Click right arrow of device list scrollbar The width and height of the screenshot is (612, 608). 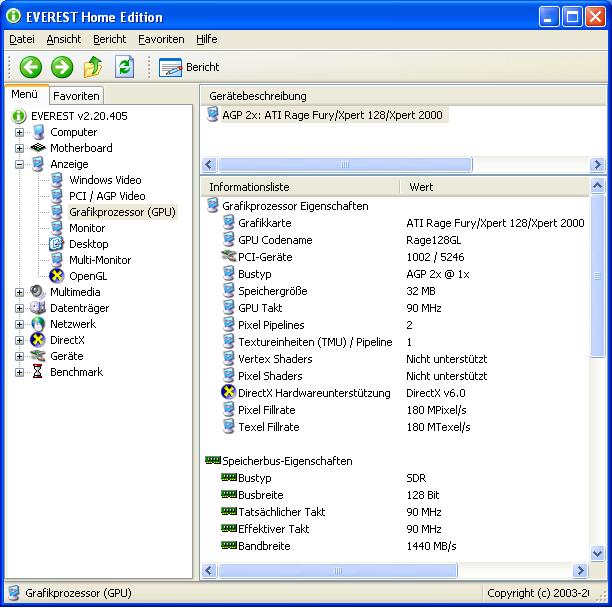[597, 164]
